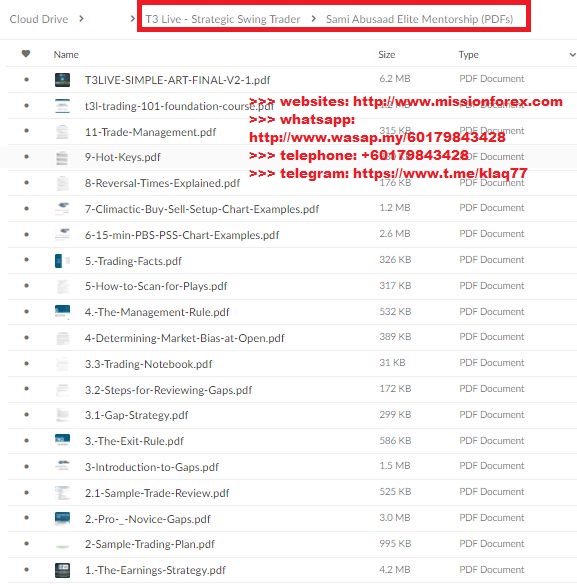577x584 pixels.
Task: Click T3LIVE-SIMPLE-ART-FINAL-V2-1.pdf thumbnail icon
Action: point(62,80)
